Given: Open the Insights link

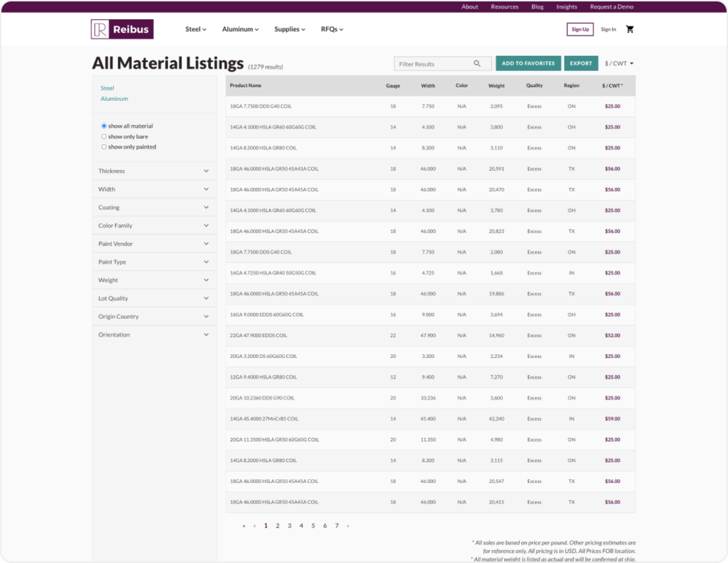Looking at the screenshot, I should click(x=566, y=7).
